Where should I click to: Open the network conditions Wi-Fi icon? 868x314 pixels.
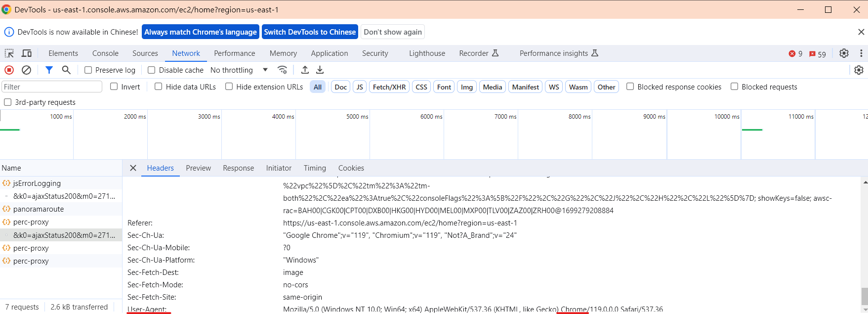[283, 70]
